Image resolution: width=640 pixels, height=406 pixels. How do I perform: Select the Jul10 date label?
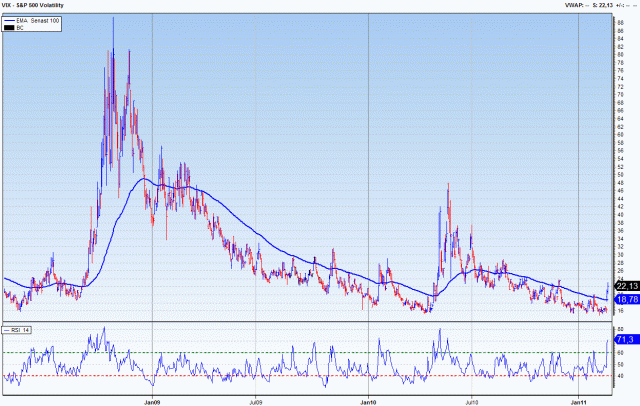[x=470, y=399]
